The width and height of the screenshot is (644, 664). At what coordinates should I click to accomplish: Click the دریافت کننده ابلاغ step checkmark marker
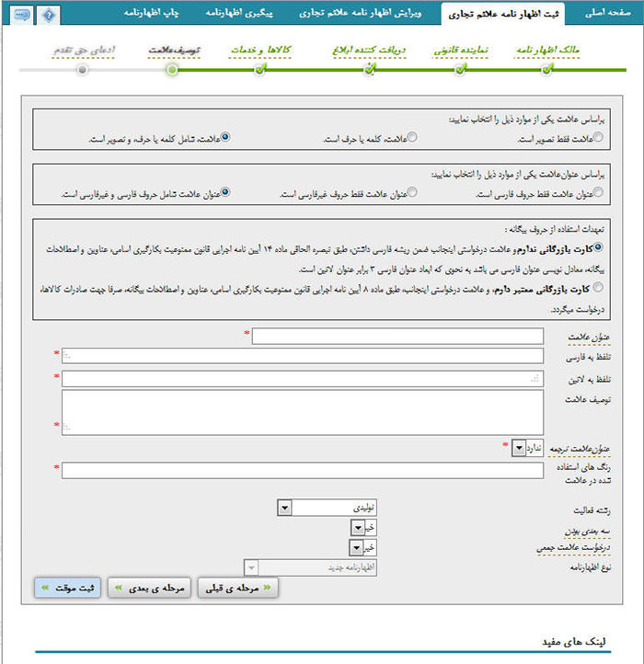coord(370,69)
